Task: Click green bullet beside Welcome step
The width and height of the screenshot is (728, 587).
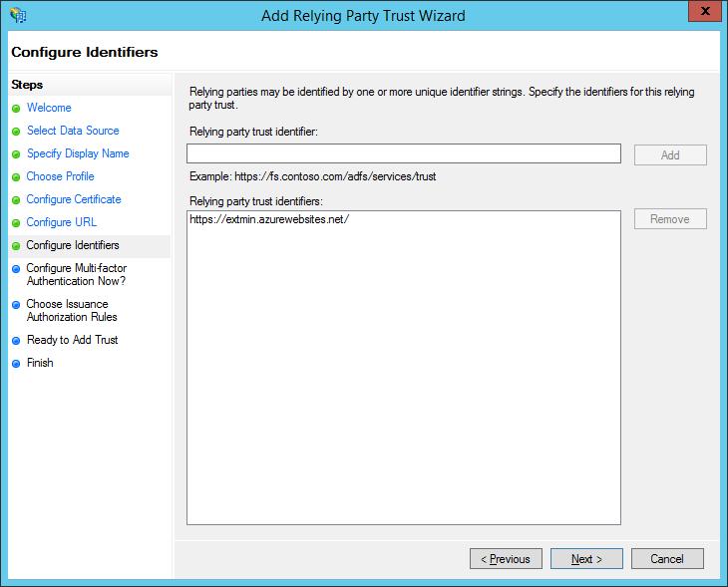Action: 16,109
